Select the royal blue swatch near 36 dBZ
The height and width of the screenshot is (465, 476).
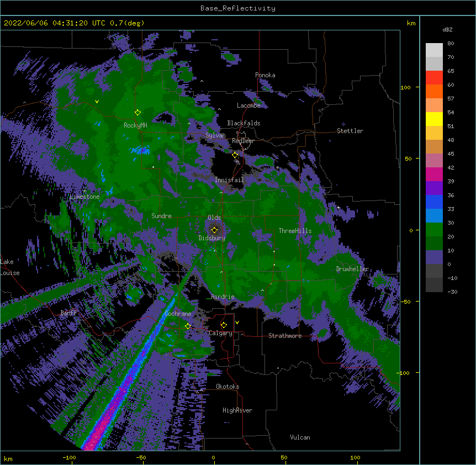pyautogui.click(x=434, y=202)
